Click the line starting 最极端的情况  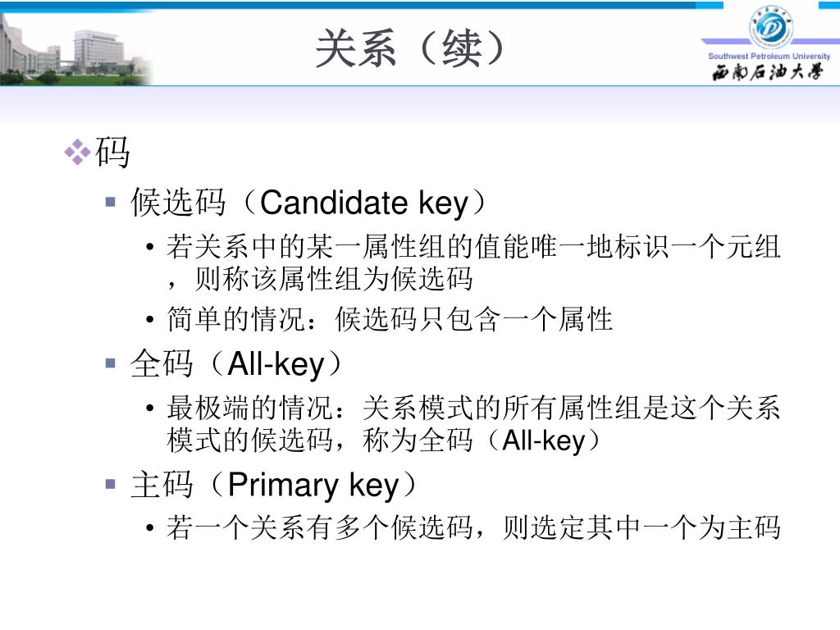click(473, 408)
